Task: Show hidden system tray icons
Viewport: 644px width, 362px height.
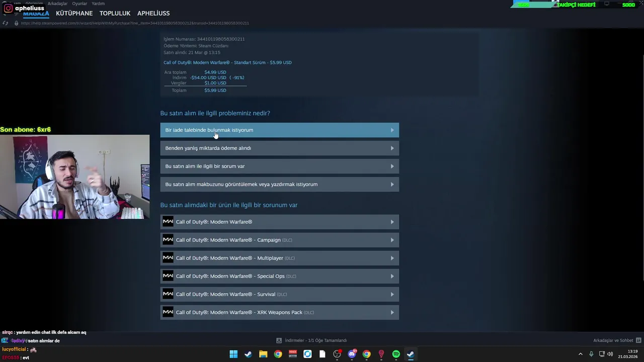Action: (x=580, y=354)
